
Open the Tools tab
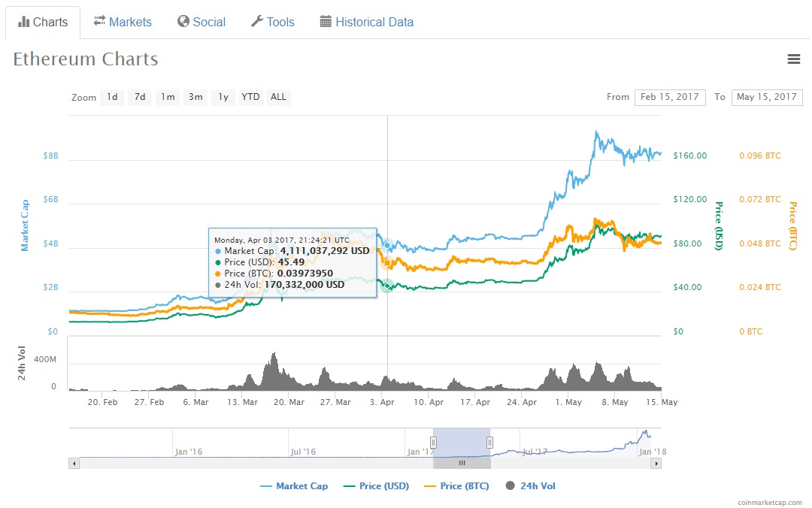pos(273,23)
